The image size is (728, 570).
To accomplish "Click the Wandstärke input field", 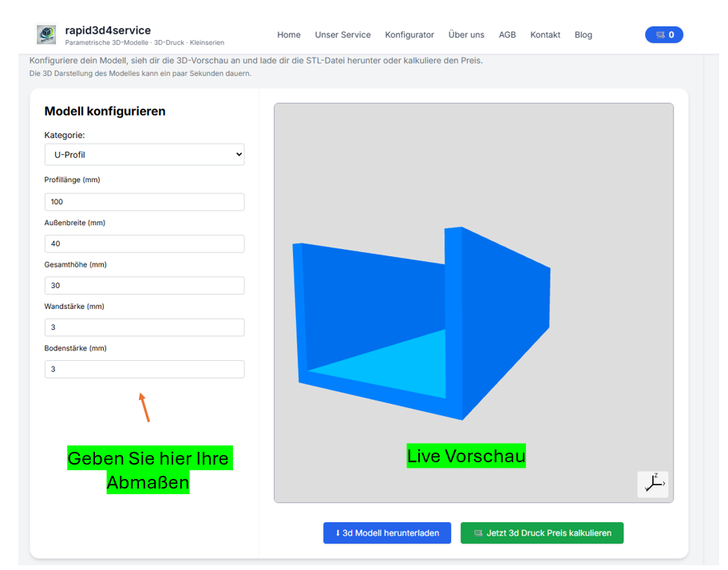I will tap(144, 327).
